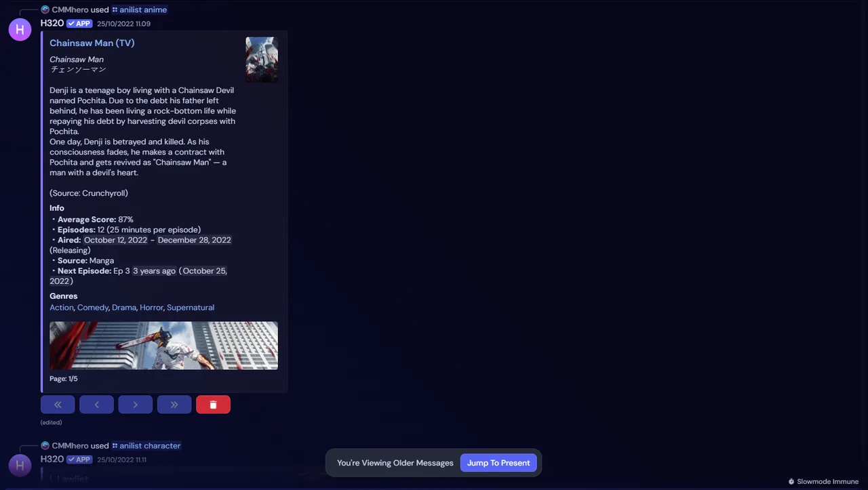Click the CMMhero avatar above anilist anime
Viewport: 868px width, 490px height.
(45, 10)
